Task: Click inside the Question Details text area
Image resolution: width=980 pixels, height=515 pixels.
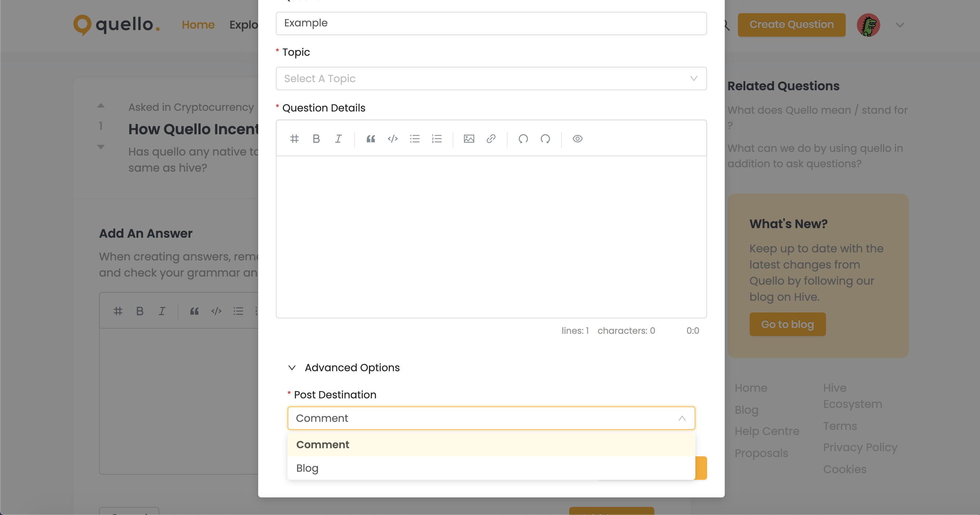Action: (x=491, y=237)
